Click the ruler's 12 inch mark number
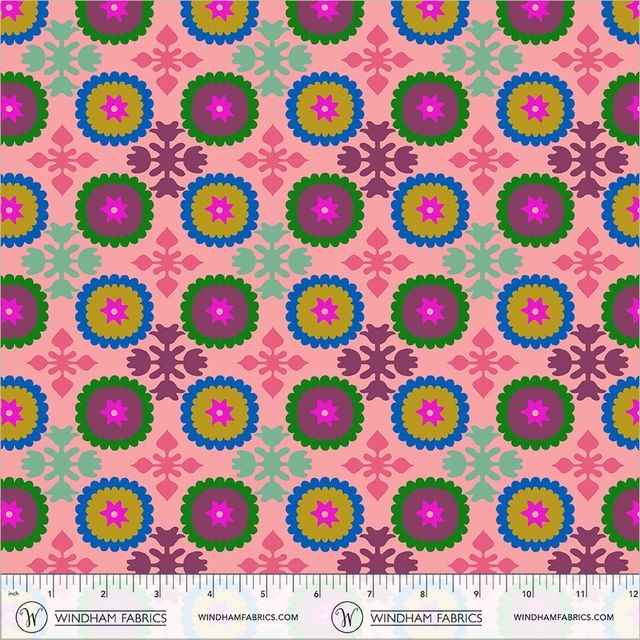This screenshot has width=640, height=640. pyautogui.click(x=633, y=594)
